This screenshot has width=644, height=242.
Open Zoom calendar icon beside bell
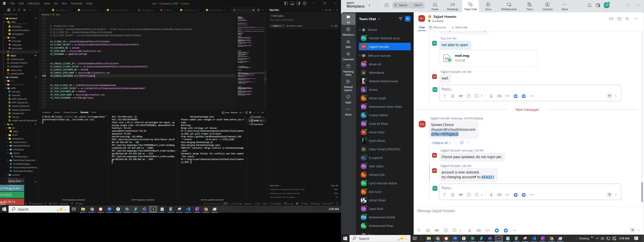coord(598,5)
